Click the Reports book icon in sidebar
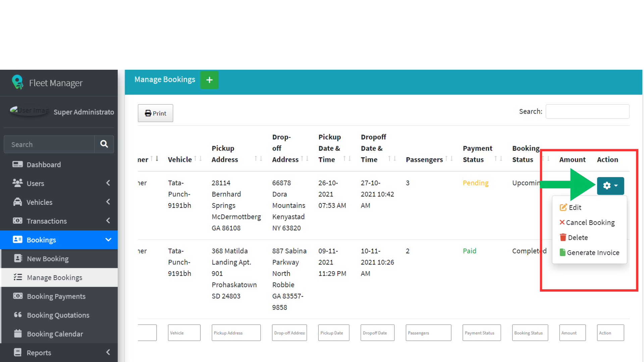 coord(17,352)
